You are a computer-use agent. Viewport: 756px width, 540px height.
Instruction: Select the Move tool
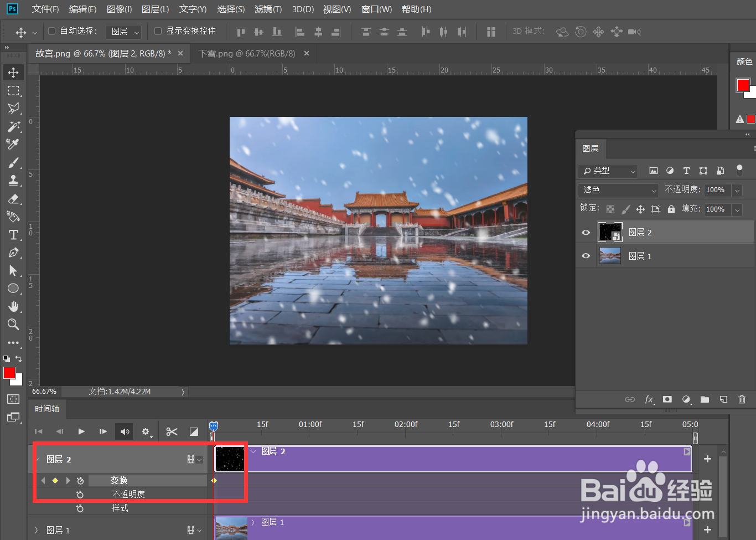pyautogui.click(x=13, y=72)
